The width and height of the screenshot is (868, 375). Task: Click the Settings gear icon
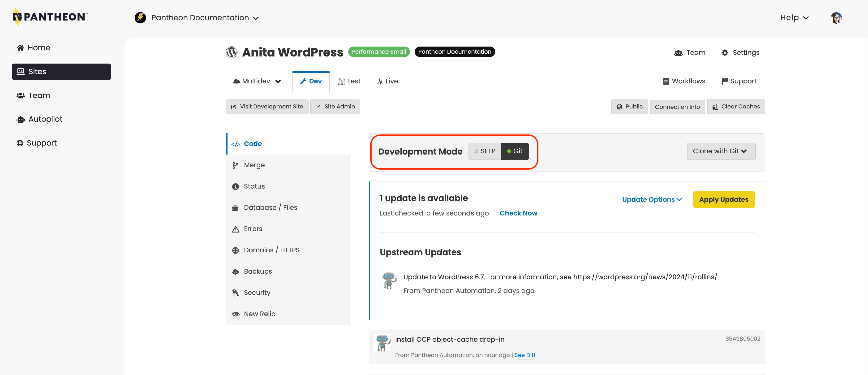(x=725, y=52)
